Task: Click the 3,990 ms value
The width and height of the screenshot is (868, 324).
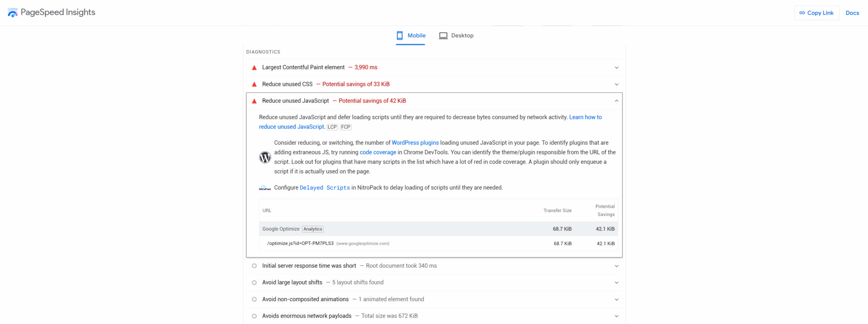Action: pos(366,67)
